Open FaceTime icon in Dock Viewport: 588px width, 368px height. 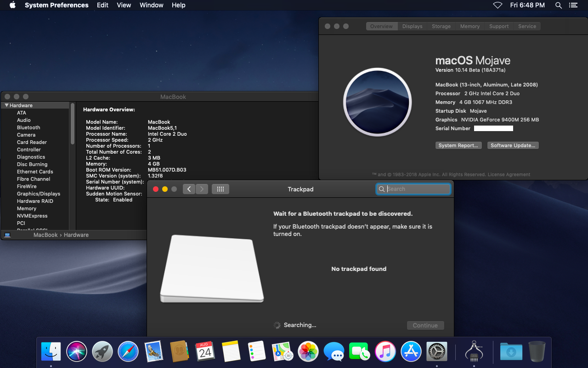360,352
